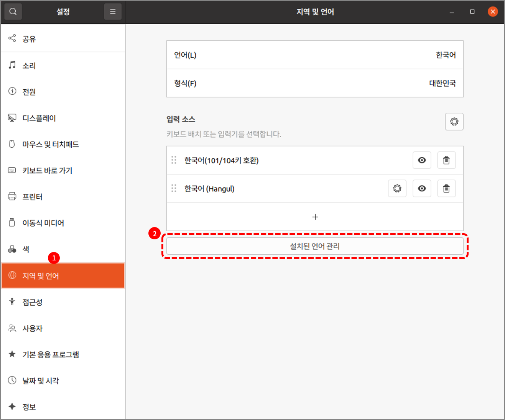Viewport: 505px width, 420px height.
Task: Click the removable media icon beside 이동식 미디어
Action: coord(12,222)
